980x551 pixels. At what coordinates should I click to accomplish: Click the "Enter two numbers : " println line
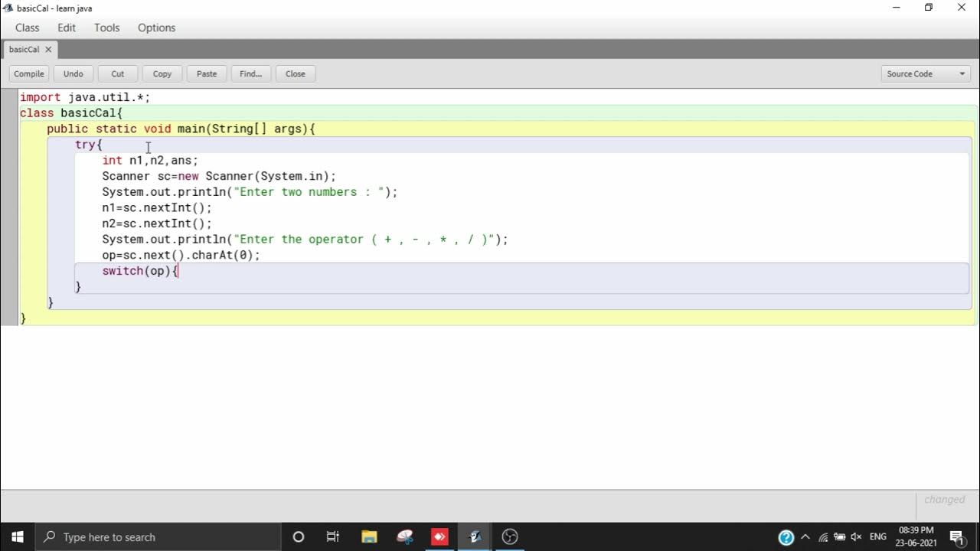coord(250,192)
